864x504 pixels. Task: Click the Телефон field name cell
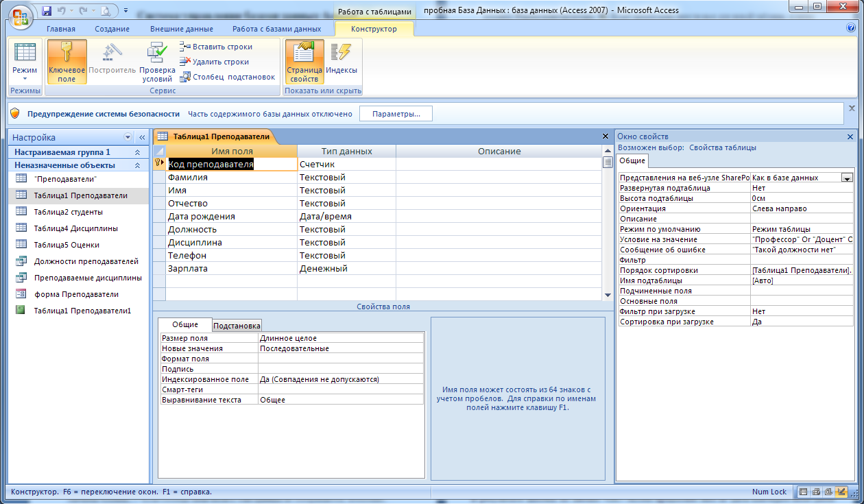click(x=232, y=255)
